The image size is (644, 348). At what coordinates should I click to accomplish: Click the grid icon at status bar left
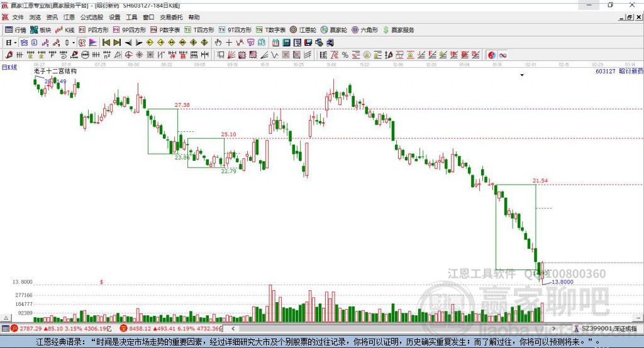tap(5, 329)
